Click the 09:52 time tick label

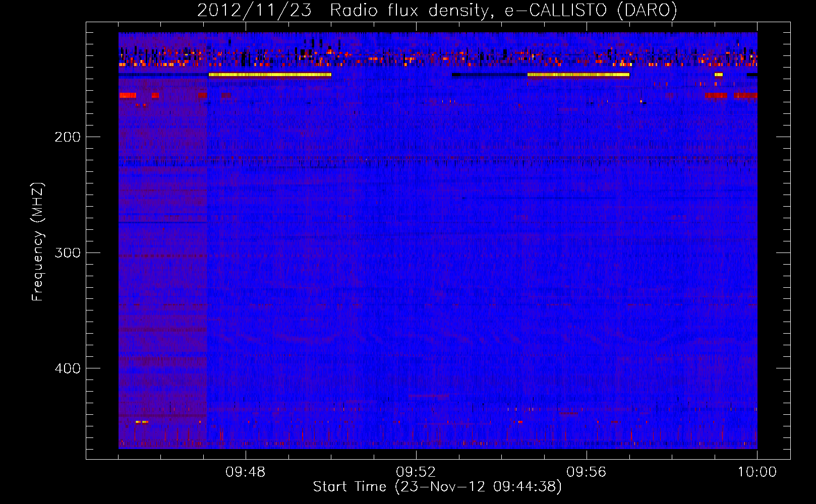[416, 472]
